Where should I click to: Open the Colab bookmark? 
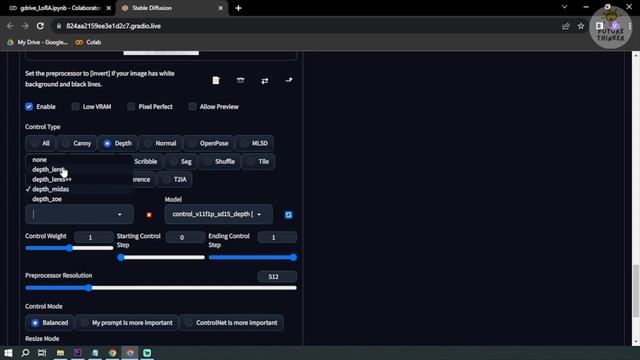click(x=88, y=42)
